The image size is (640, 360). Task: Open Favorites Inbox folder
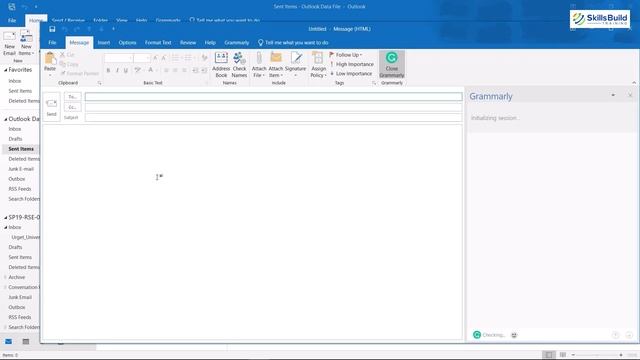[x=15, y=81]
